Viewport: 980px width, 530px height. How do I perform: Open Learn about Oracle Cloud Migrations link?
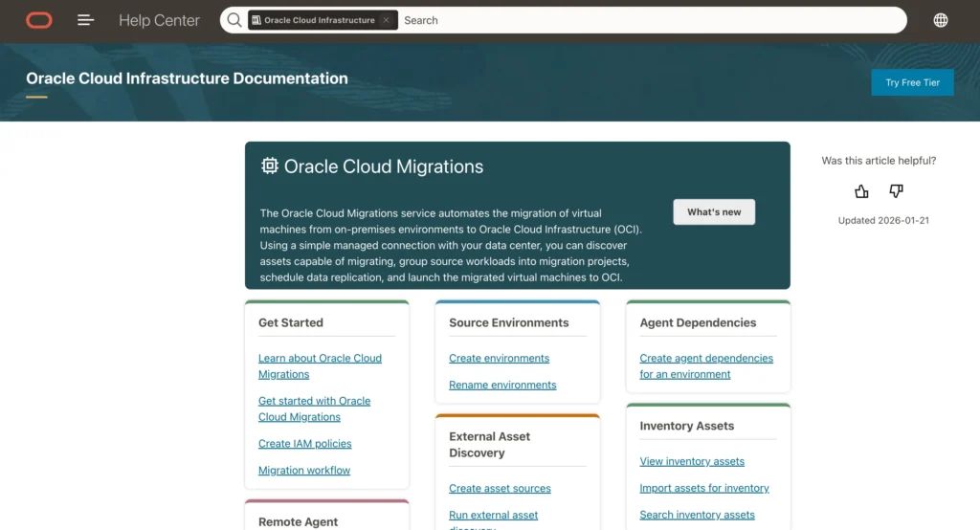[320, 366]
